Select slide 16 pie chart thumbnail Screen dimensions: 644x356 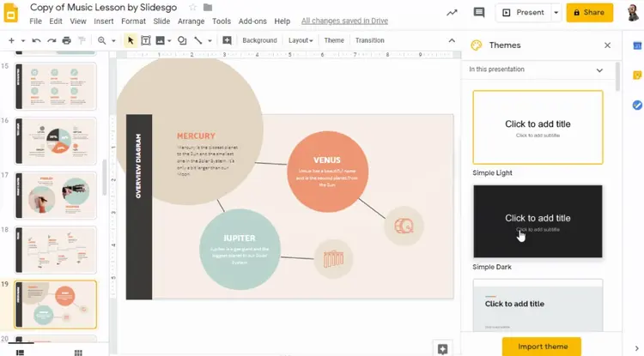tap(56, 141)
